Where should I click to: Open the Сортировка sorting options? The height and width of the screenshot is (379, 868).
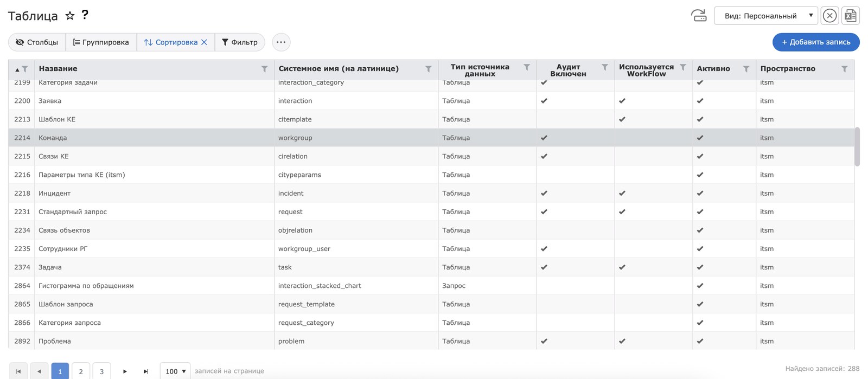(x=171, y=42)
